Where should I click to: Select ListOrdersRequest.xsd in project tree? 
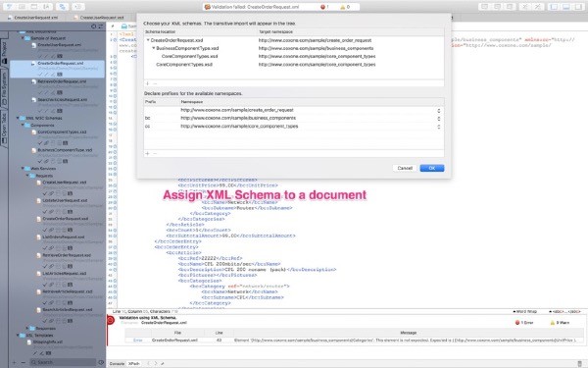(x=64, y=237)
